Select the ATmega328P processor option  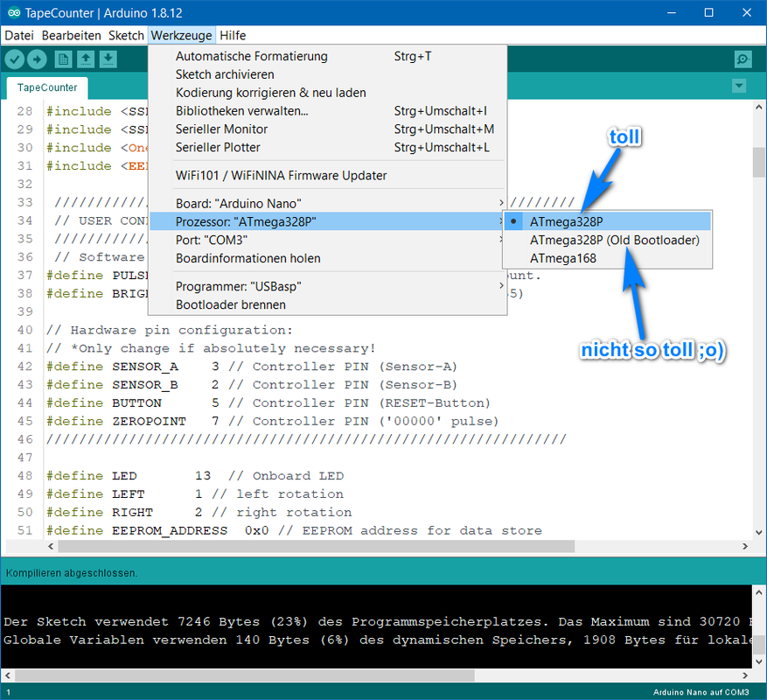pyautogui.click(x=607, y=221)
